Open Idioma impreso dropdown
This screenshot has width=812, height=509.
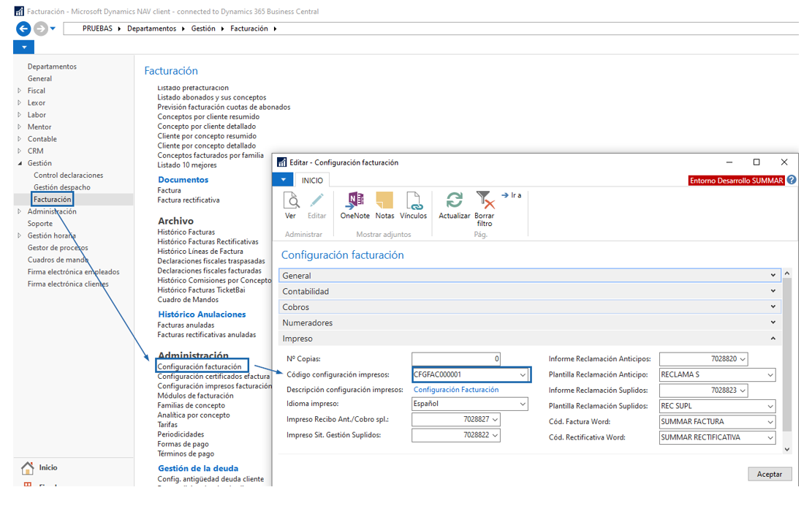point(523,404)
